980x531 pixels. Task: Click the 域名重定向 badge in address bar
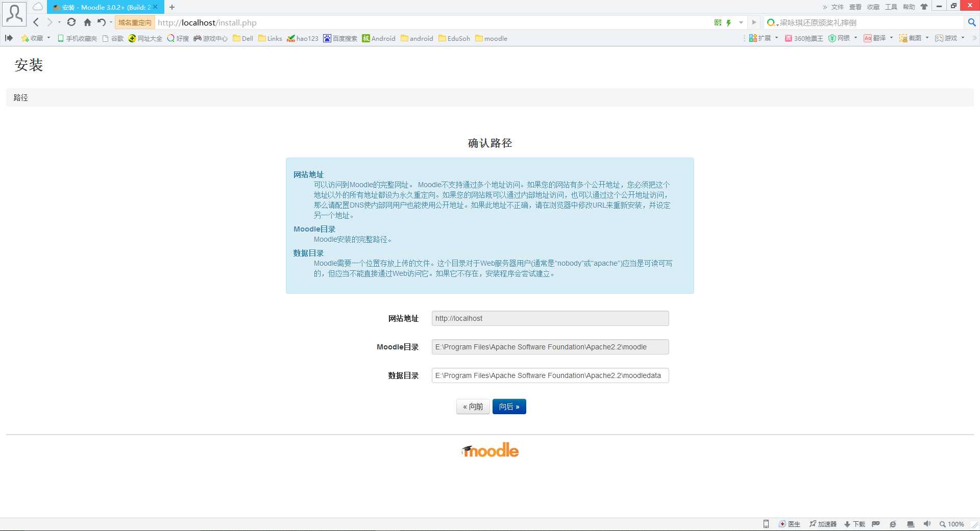pyautogui.click(x=135, y=22)
